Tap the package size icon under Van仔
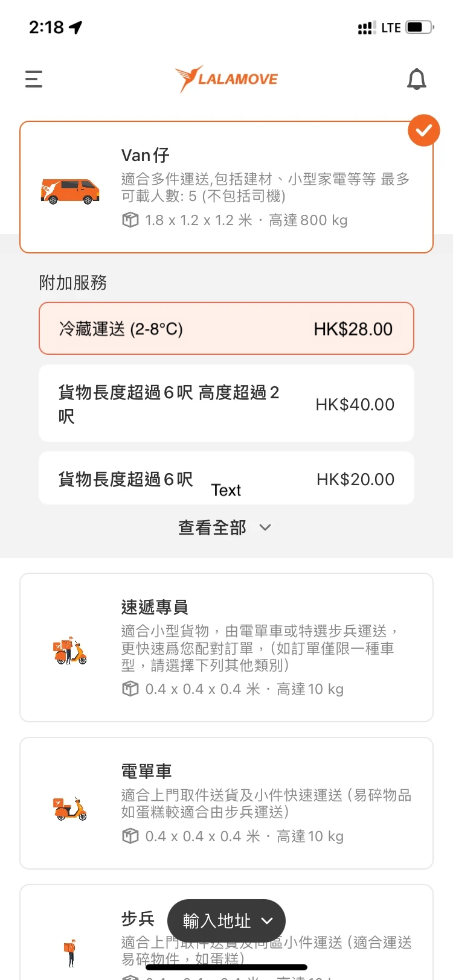Viewport: 453px width, 980px height. [130, 220]
